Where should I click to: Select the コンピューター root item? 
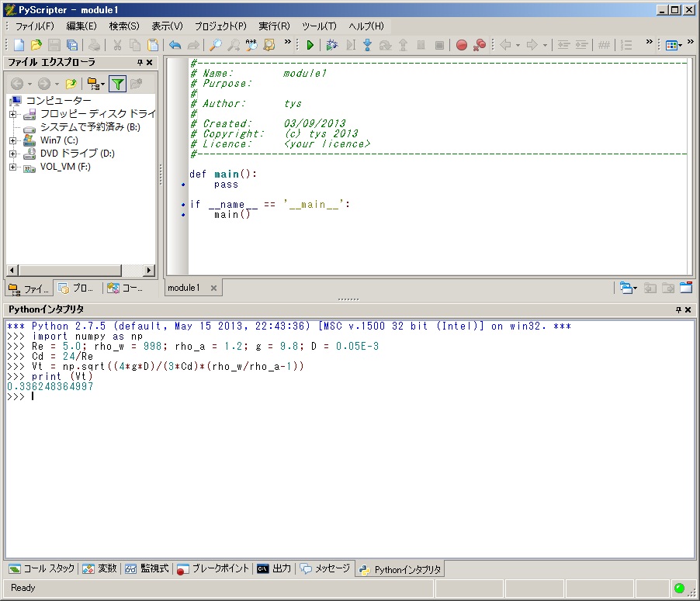coord(58,101)
